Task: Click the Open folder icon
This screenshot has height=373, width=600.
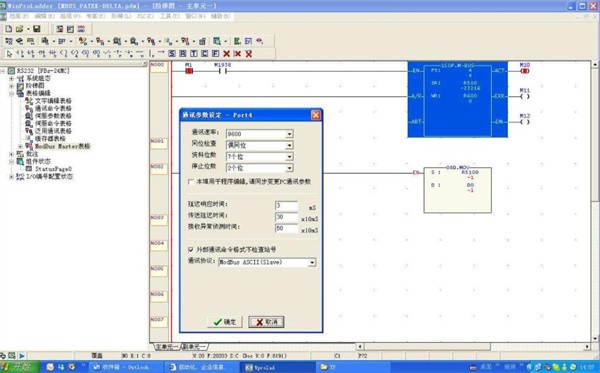Action: click(x=20, y=29)
